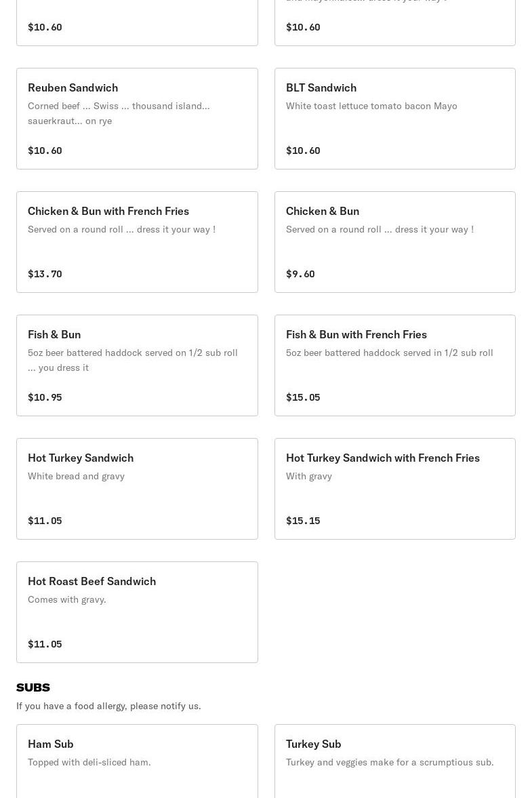Click the $9.60 price label
This screenshot has width=532, height=798.
[x=300, y=274]
